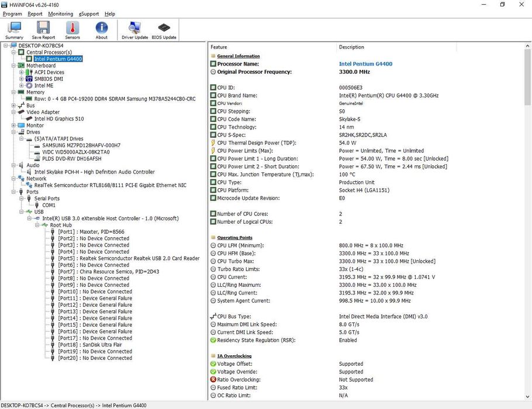
Task: Select the COM1 serial port
Action: click(x=49, y=205)
